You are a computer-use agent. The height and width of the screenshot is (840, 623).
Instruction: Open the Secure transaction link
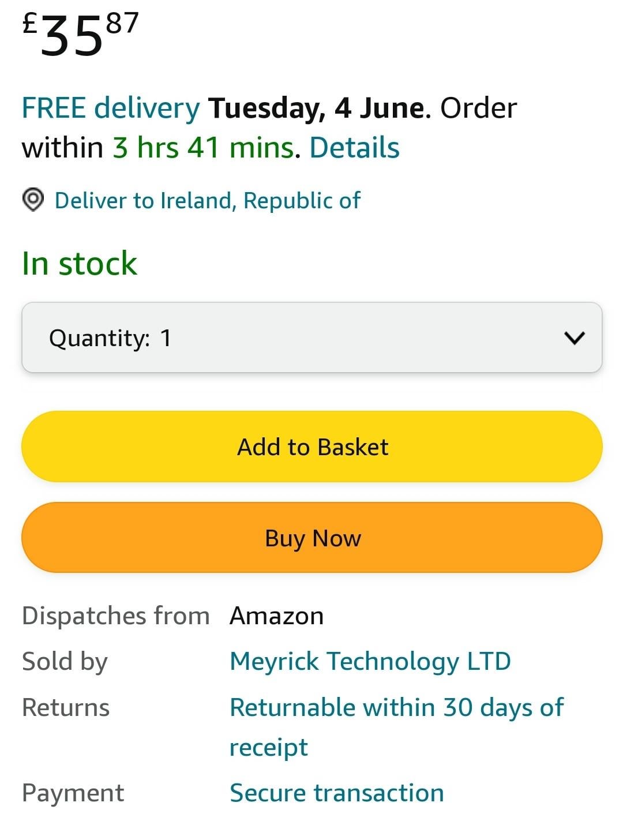click(337, 793)
